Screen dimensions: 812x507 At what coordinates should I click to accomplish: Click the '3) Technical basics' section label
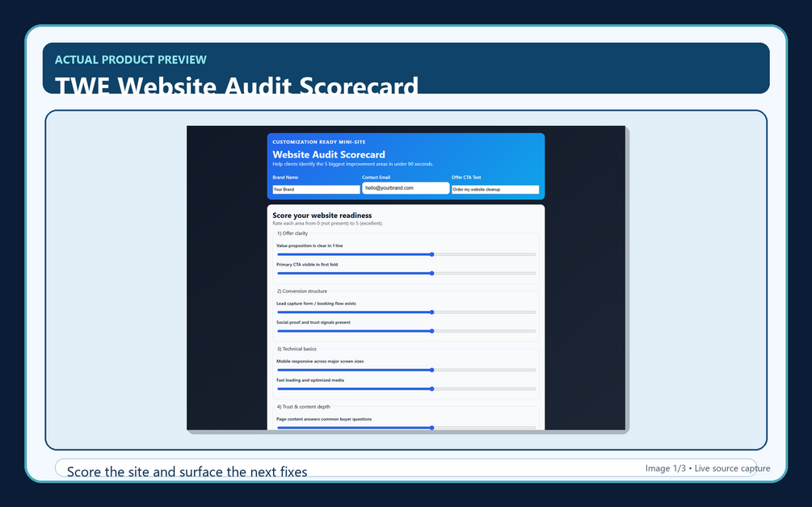coord(297,349)
